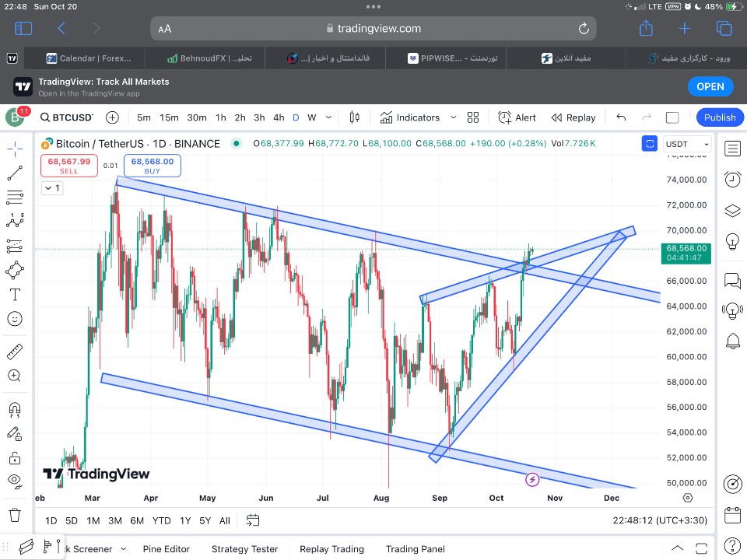
Task: Activate the zoom in tool
Action: click(15, 376)
